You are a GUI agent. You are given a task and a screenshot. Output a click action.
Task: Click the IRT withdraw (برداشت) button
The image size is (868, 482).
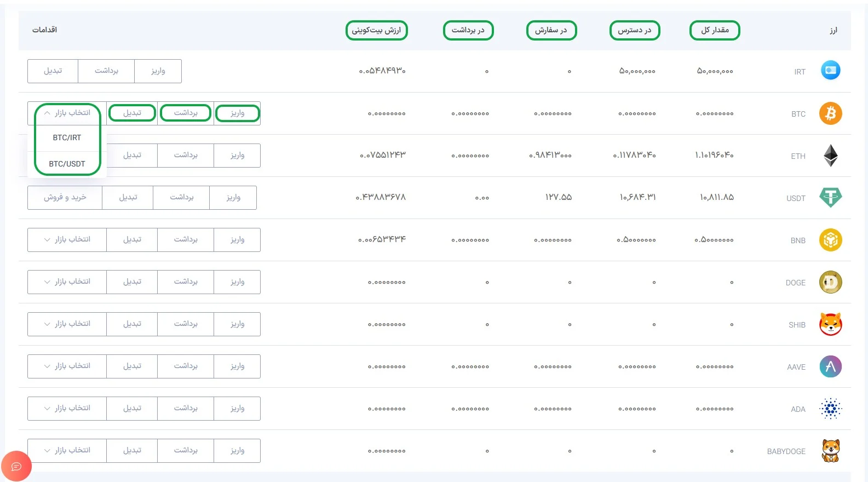pyautogui.click(x=106, y=71)
